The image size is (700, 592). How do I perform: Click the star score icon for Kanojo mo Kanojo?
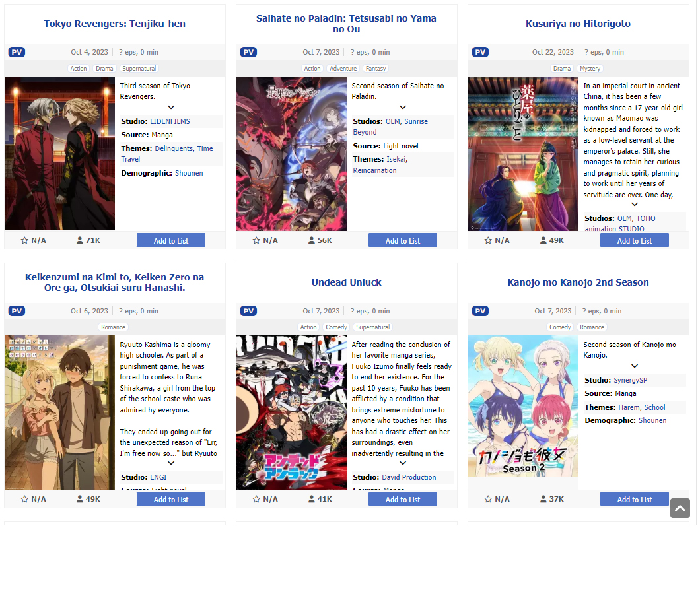pos(488,499)
